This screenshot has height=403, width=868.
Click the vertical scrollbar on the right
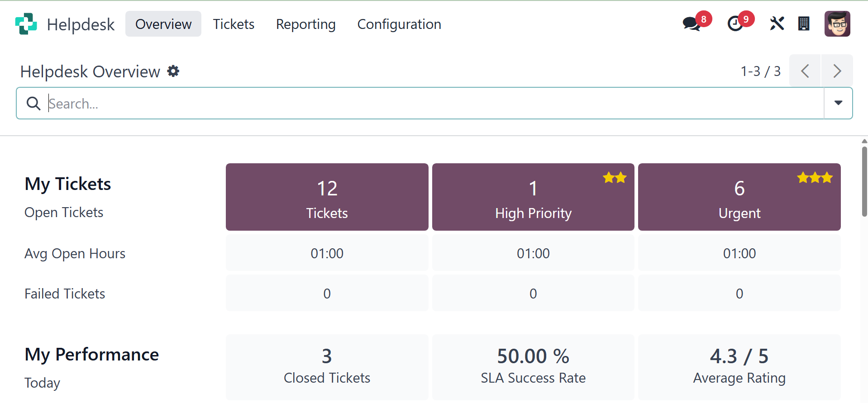(x=864, y=181)
